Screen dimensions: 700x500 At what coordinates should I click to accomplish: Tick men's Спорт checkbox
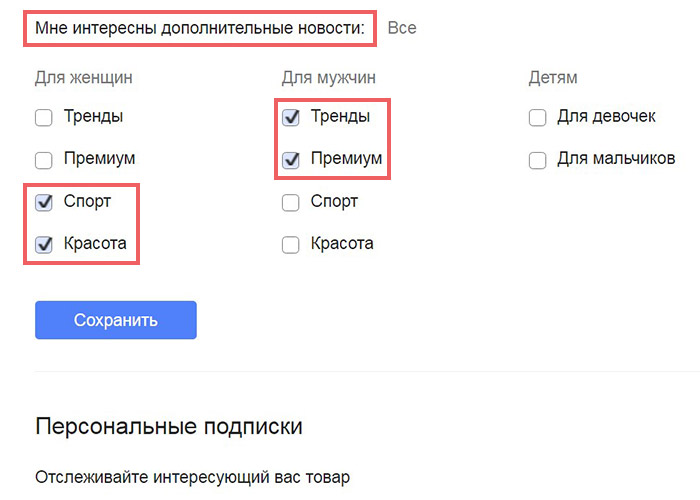[x=291, y=203]
